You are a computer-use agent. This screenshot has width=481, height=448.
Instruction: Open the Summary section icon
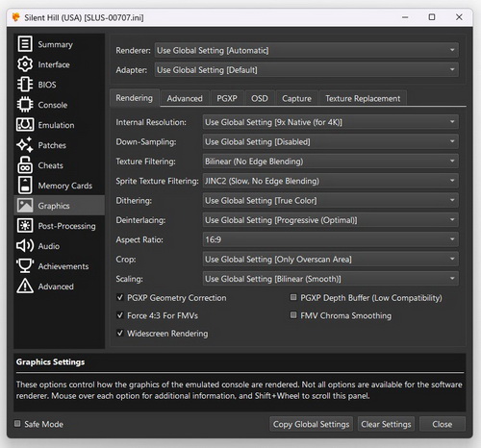25,44
